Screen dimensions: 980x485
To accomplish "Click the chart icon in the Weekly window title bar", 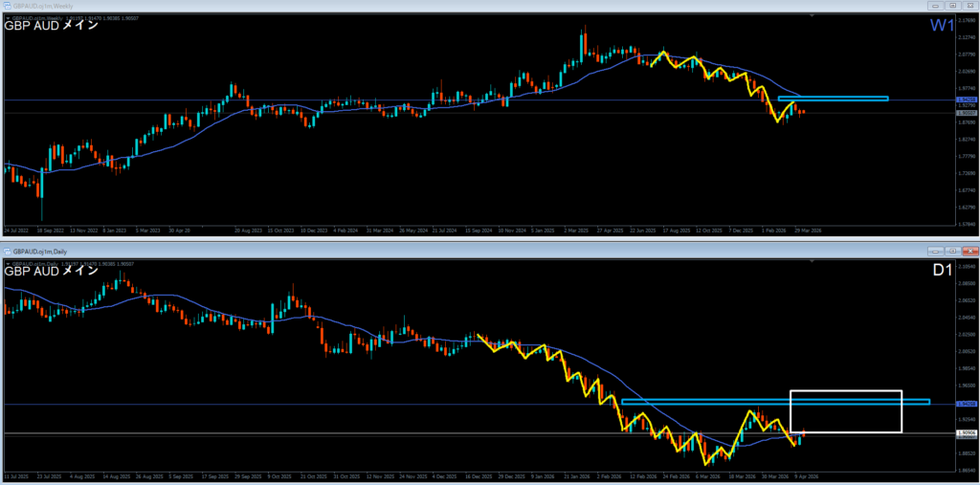I will (x=7, y=5).
